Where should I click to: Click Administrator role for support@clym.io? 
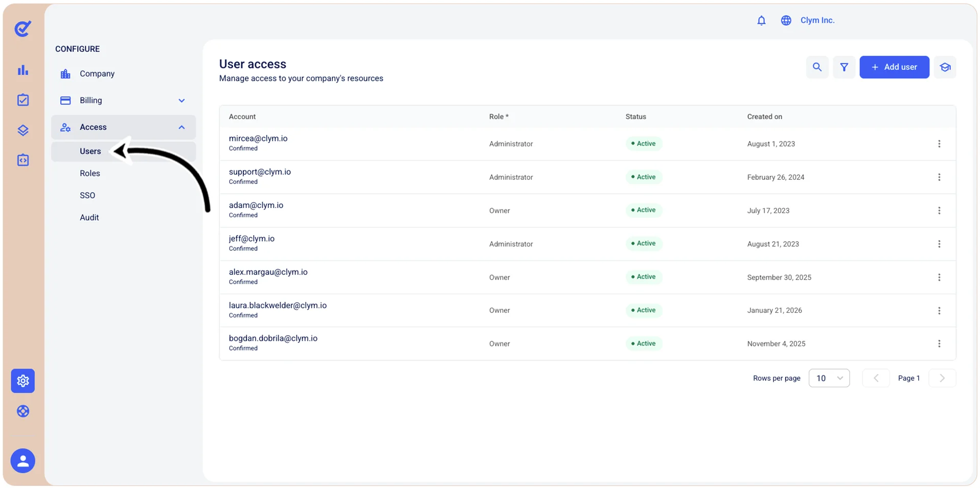tap(511, 177)
